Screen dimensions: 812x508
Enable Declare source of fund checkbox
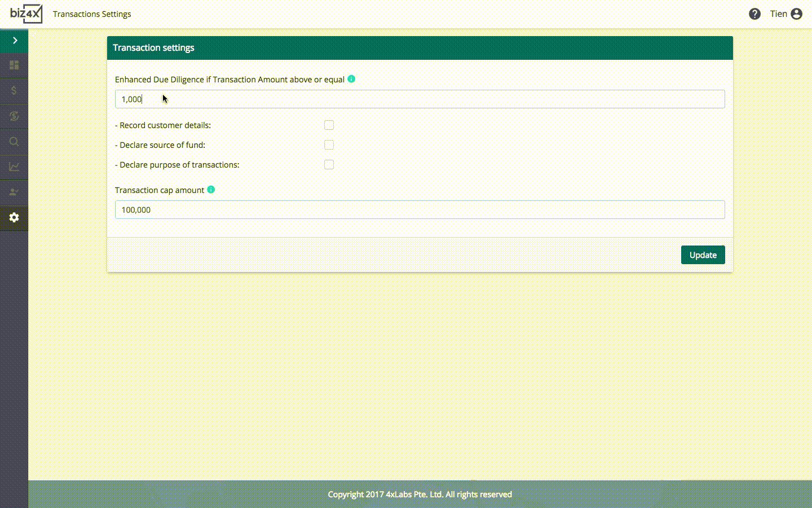(329, 144)
